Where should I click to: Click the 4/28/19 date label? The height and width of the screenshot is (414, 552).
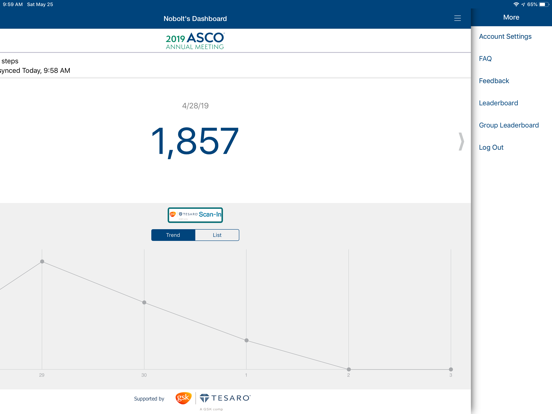195,106
